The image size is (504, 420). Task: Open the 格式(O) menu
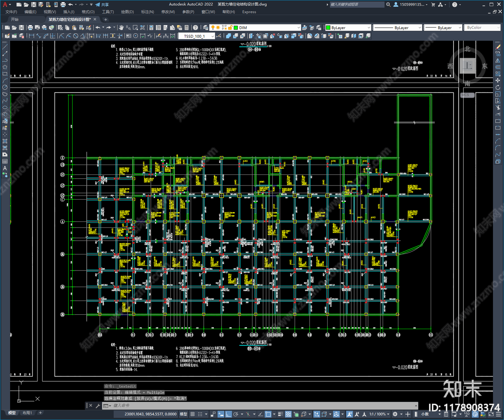[88, 12]
